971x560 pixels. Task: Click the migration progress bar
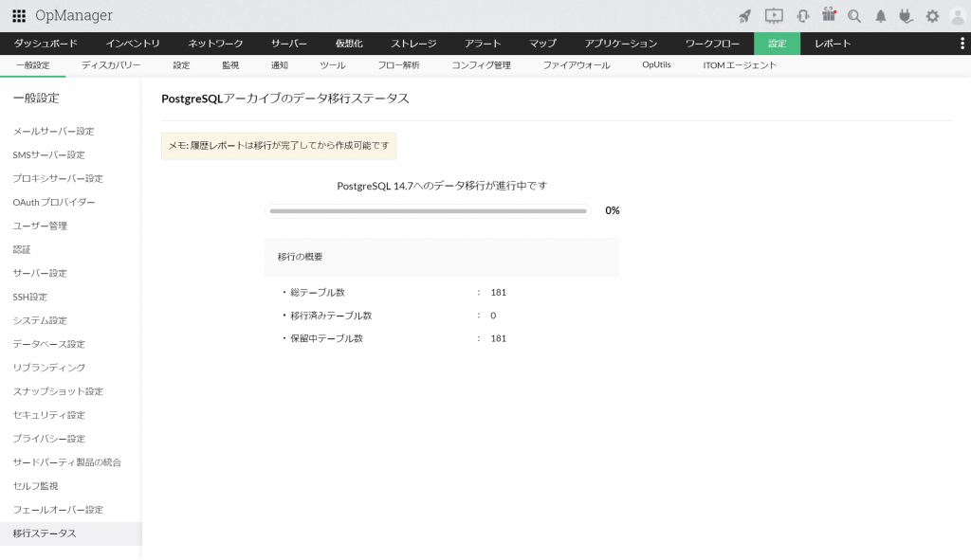[x=428, y=211]
